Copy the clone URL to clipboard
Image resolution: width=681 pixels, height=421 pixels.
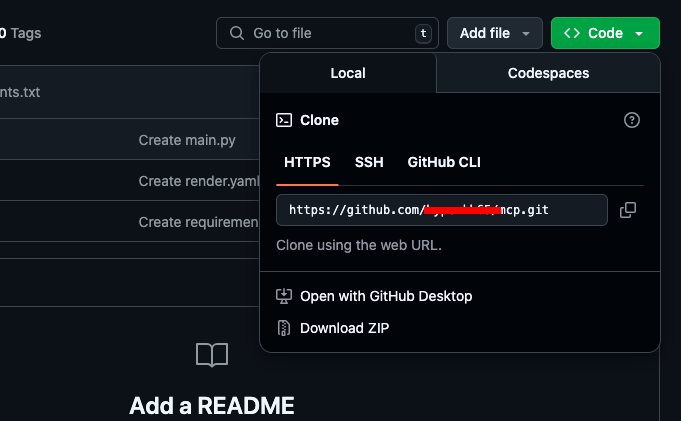coord(628,210)
